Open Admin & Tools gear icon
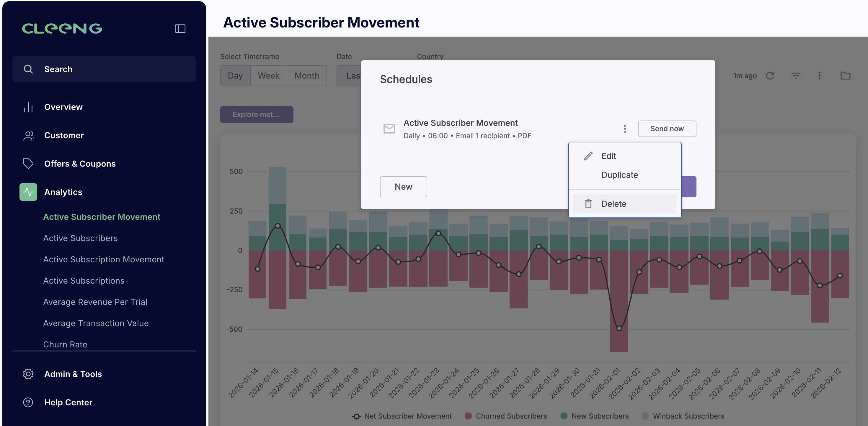 click(x=28, y=374)
